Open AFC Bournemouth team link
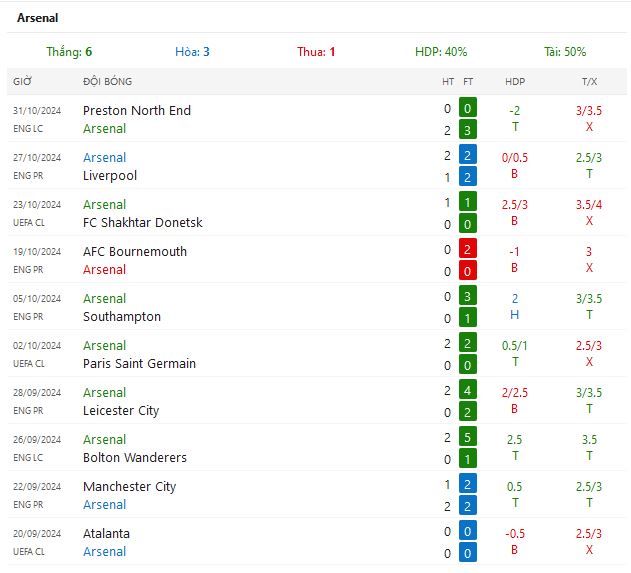 135,251
